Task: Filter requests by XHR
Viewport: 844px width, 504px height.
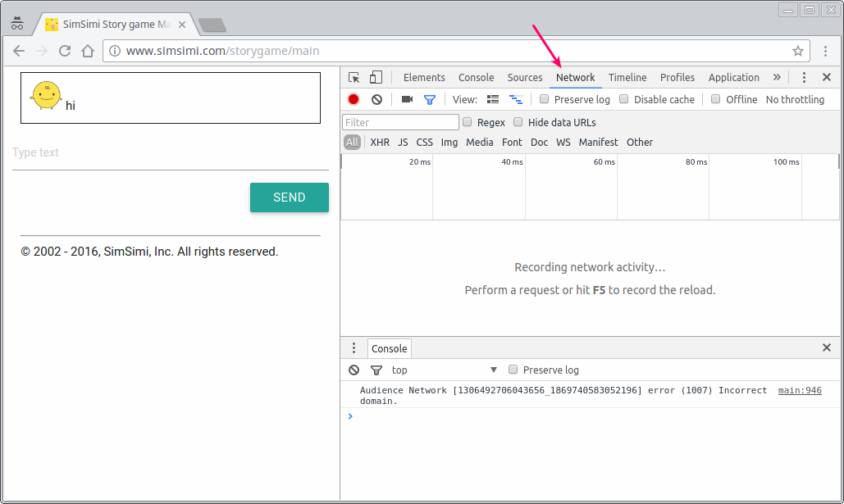Action: click(x=380, y=143)
